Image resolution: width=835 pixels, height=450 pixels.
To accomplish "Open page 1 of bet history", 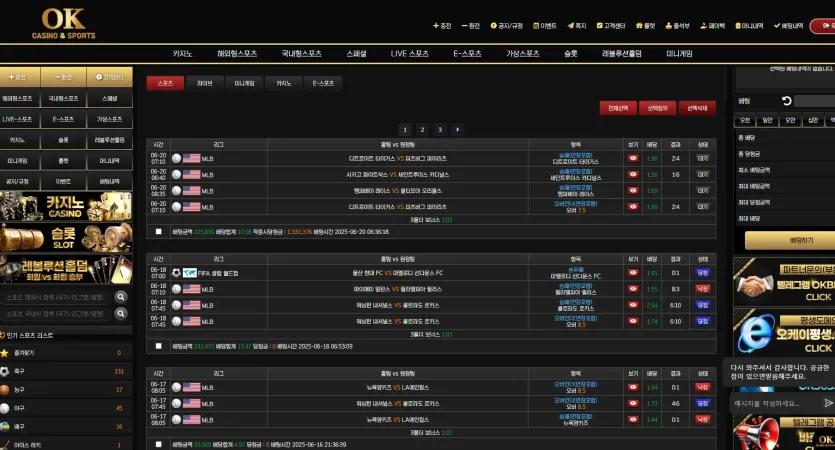I will (405, 129).
